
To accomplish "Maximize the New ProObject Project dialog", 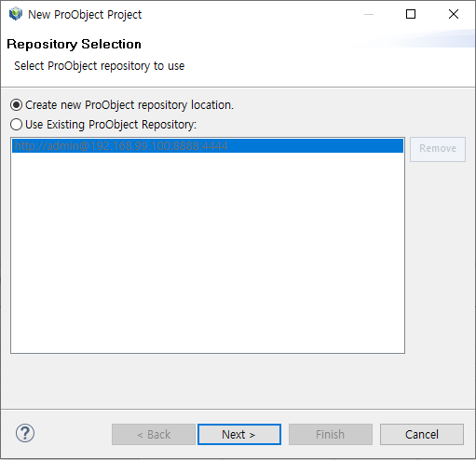I will (411, 14).
